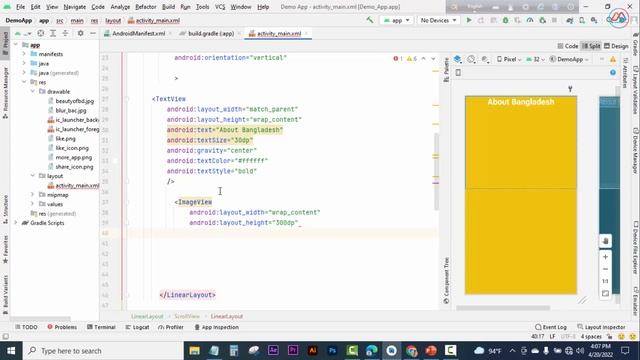The height and width of the screenshot is (360, 640).
Task: Open the Refactor menu
Action: pyautogui.click(x=146, y=7)
